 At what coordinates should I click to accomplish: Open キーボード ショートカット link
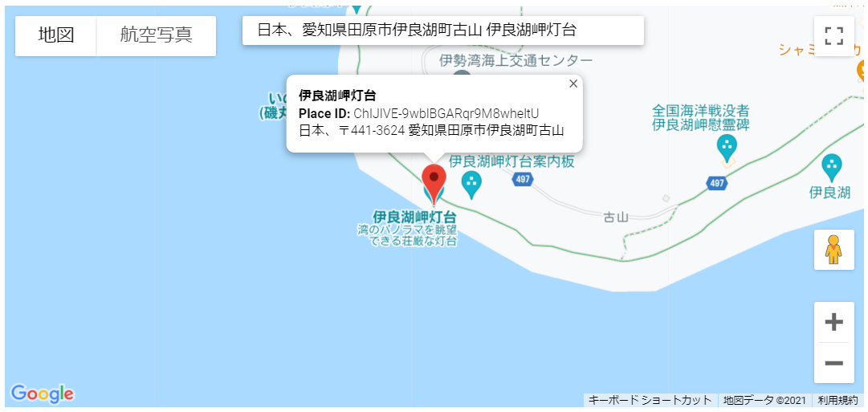click(x=650, y=400)
